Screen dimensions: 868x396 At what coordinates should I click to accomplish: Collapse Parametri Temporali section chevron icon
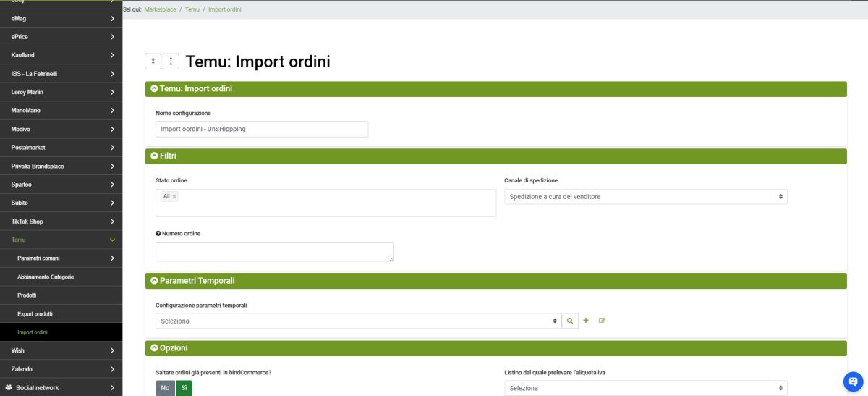154,281
